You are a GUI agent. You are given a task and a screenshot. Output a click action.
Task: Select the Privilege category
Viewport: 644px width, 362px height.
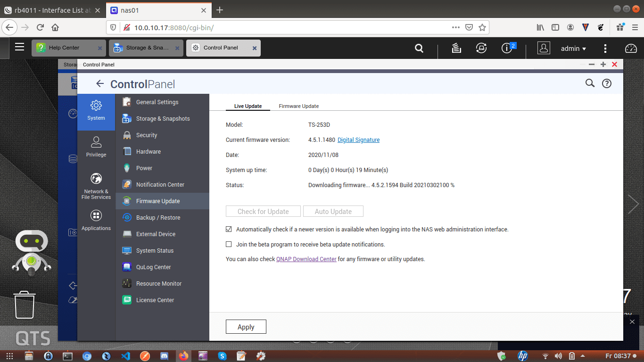(96, 147)
